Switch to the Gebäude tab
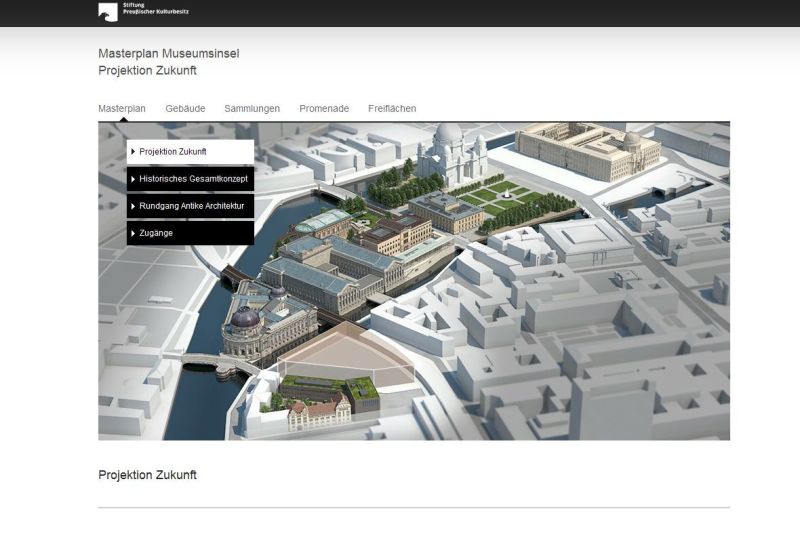Image resolution: width=800 pixels, height=534 pixels. tap(185, 109)
